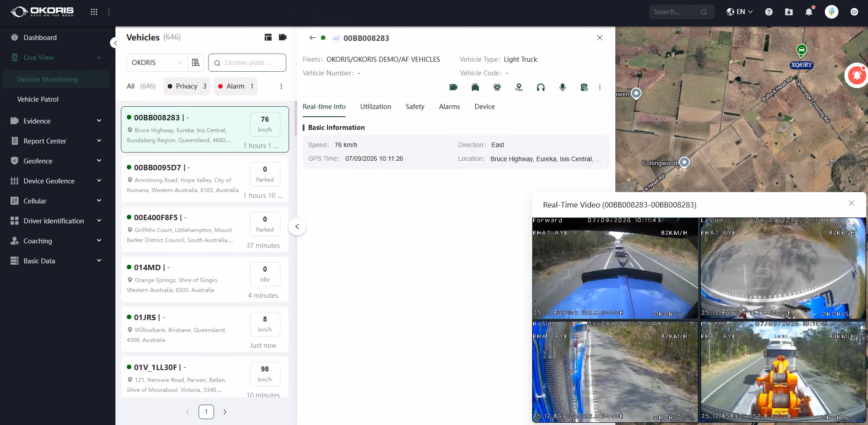Open clipboard download icon in vehicle toolbar

point(584,87)
